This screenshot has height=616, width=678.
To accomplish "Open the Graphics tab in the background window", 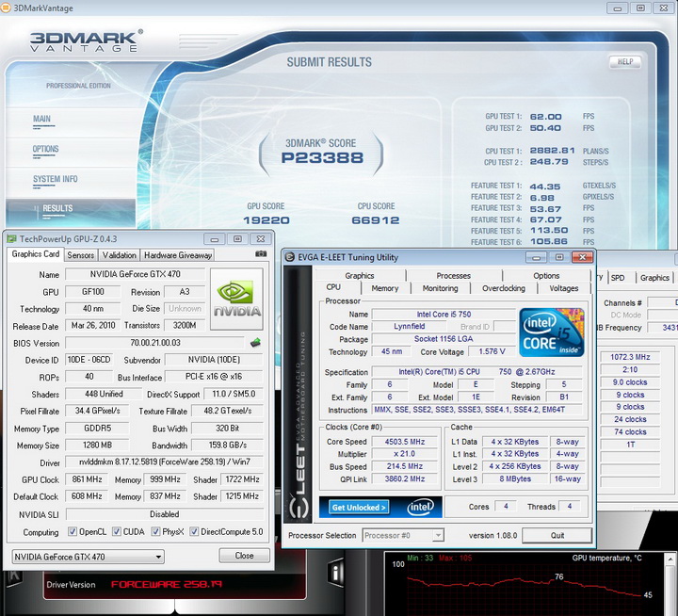I will click(654, 278).
